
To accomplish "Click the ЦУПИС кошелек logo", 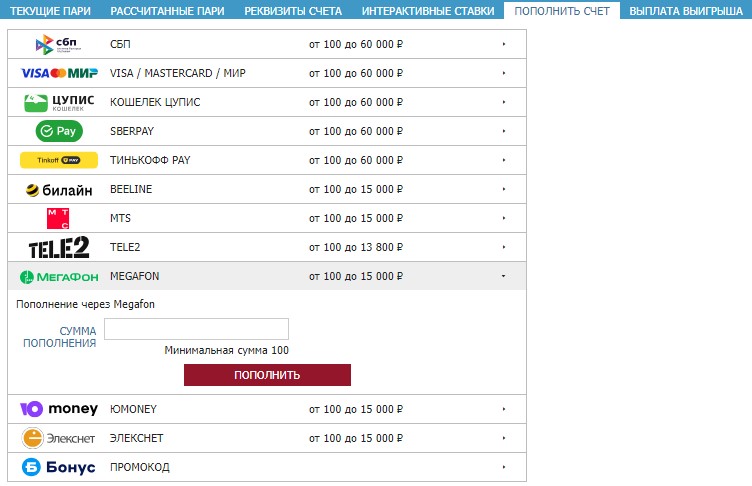I will pos(59,102).
